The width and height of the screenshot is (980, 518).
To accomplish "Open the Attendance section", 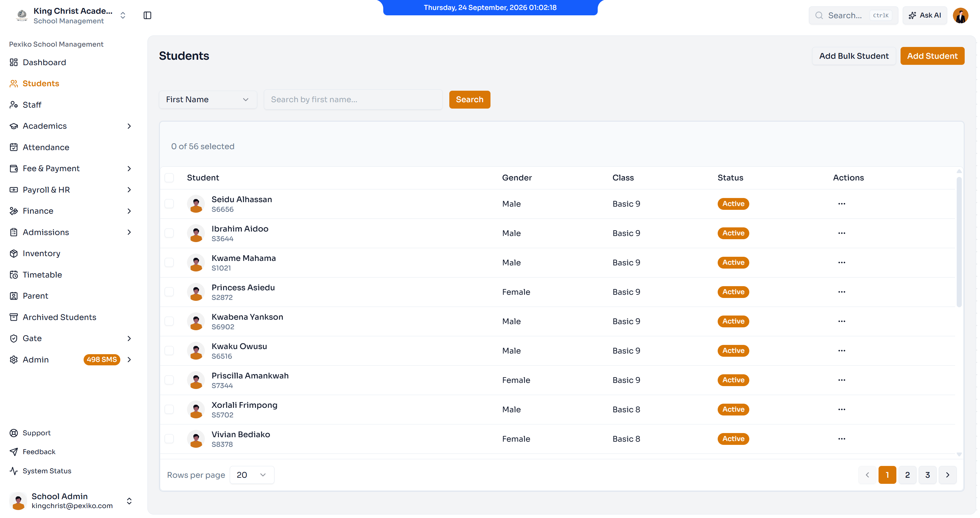I will [71, 147].
